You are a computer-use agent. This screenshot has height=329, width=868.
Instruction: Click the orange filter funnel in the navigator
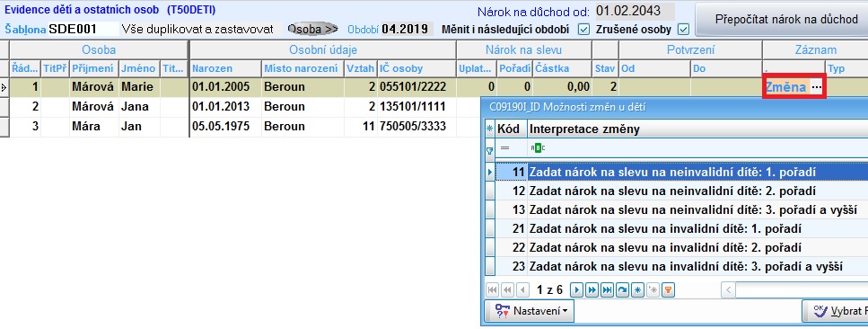point(668,289)
